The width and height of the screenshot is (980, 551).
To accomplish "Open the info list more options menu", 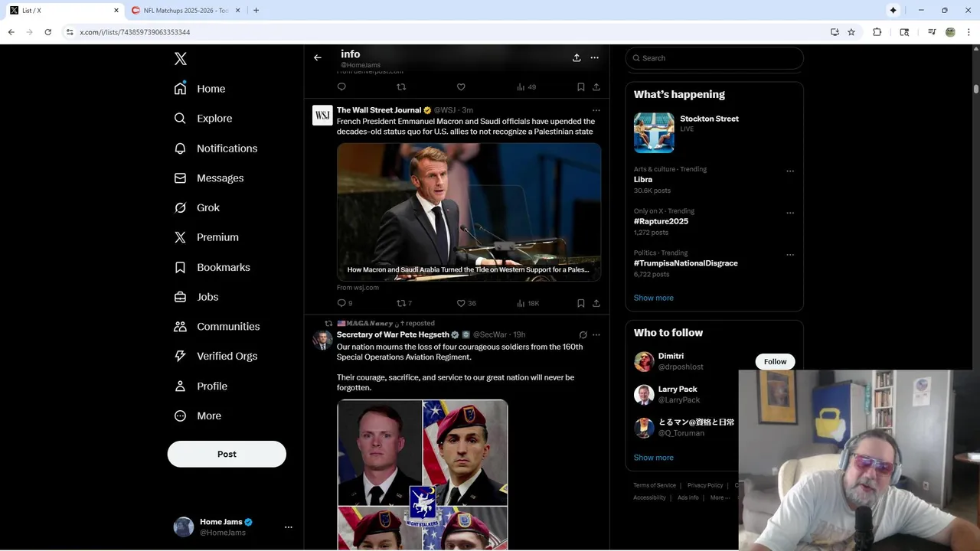I will [x=594, y=57].
